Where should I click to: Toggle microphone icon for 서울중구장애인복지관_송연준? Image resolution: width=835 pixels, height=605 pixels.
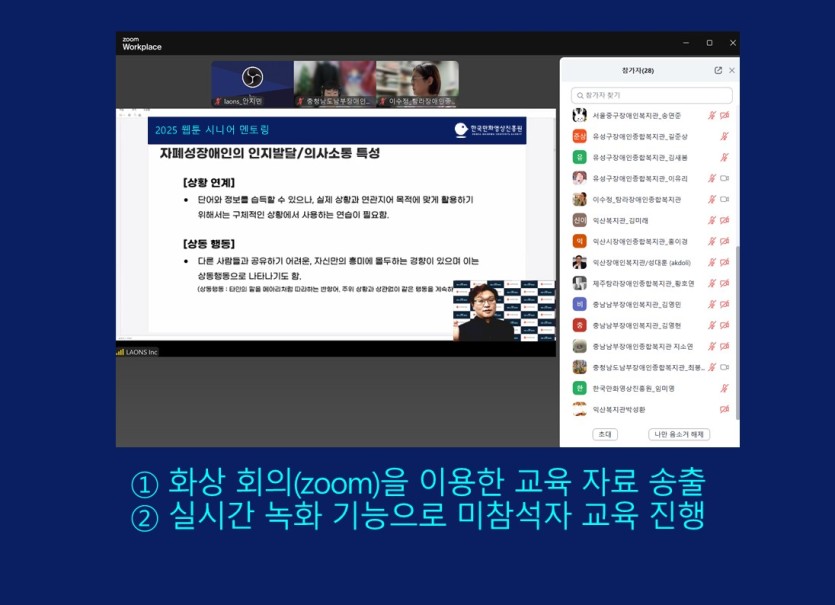[712, 115]
